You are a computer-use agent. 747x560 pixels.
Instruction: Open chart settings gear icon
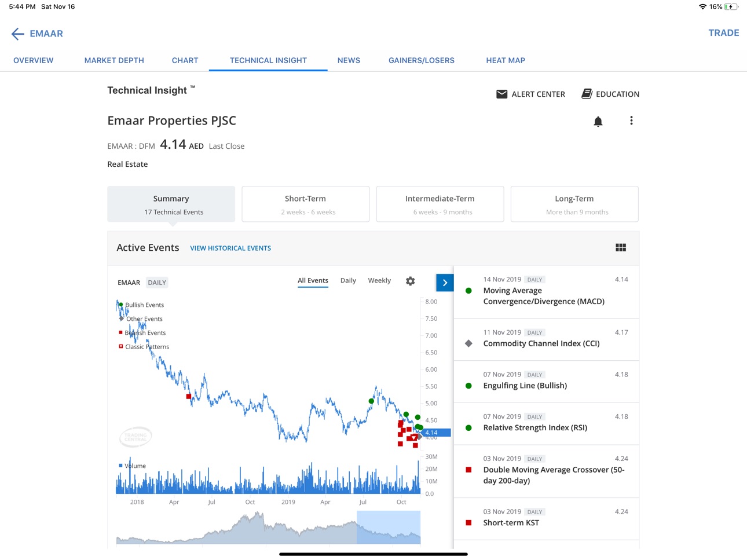[x=410, y=281]
